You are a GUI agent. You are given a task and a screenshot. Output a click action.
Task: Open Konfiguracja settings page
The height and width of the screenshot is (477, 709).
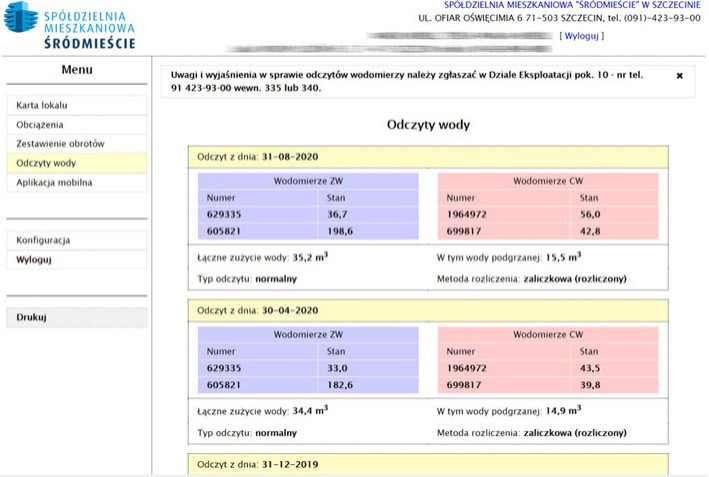click(x=43, y=241)
